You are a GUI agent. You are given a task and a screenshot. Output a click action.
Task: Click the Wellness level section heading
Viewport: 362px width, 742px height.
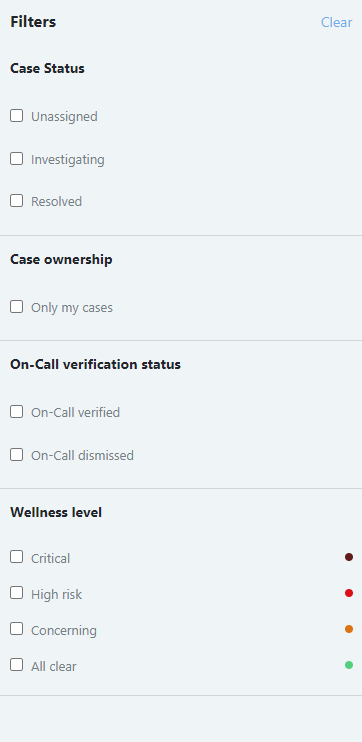56,512
